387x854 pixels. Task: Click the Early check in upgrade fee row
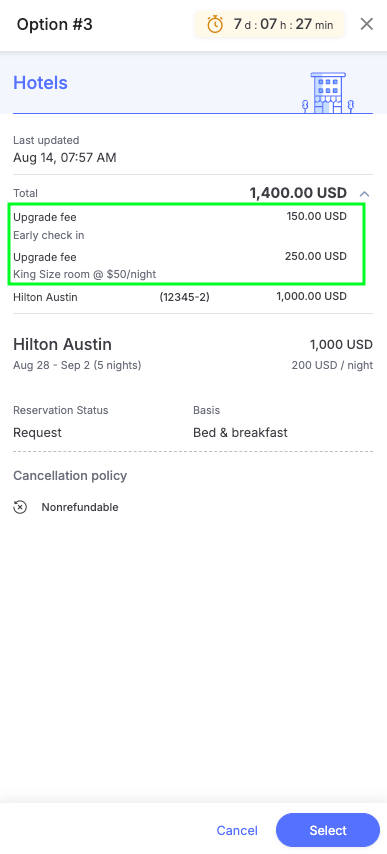click(x=180, y=226)
